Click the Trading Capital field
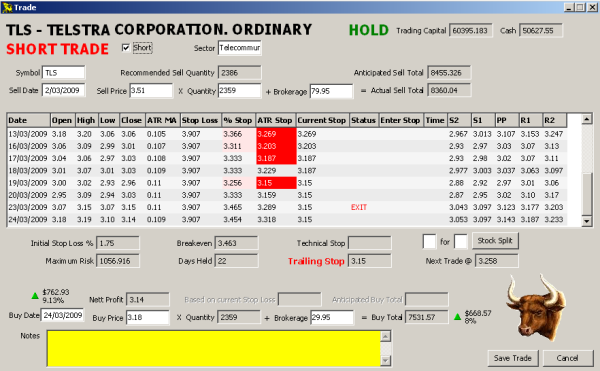This screenshot has width=600, height=371. 471,31
